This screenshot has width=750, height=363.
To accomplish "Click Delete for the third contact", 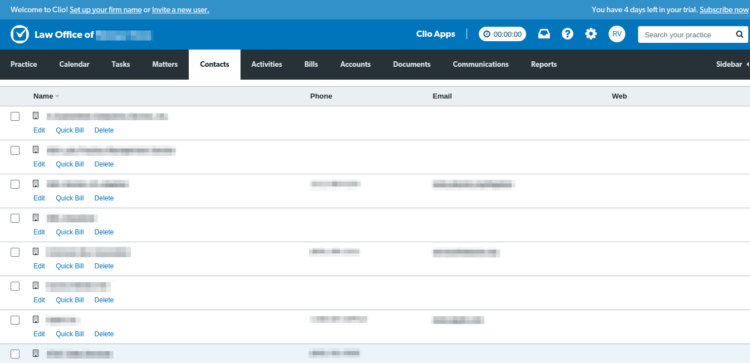I will pyautogui.click(x=104, y=198).
